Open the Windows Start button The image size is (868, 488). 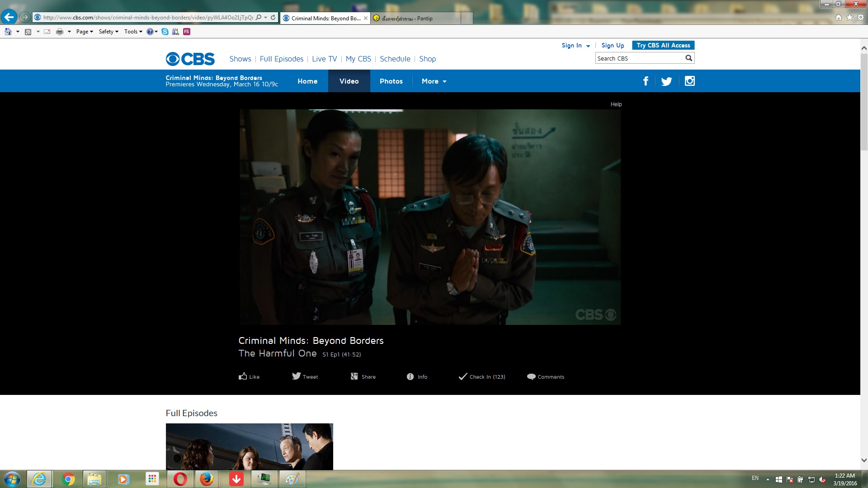point(12,479)
